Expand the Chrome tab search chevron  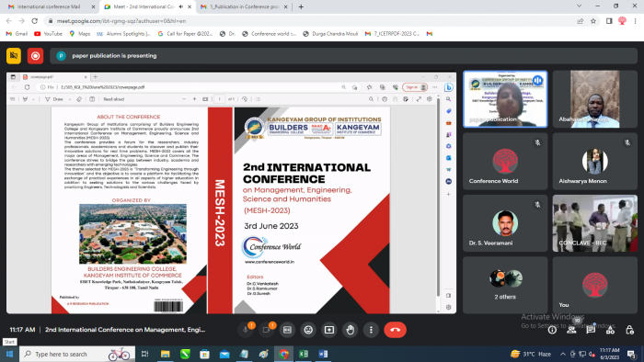point(579,6)
